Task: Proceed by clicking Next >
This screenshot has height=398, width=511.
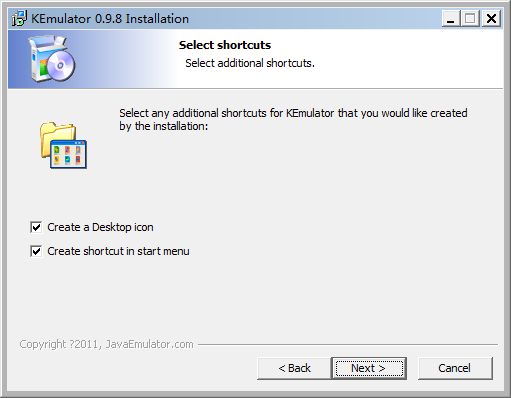Action: 369,368
